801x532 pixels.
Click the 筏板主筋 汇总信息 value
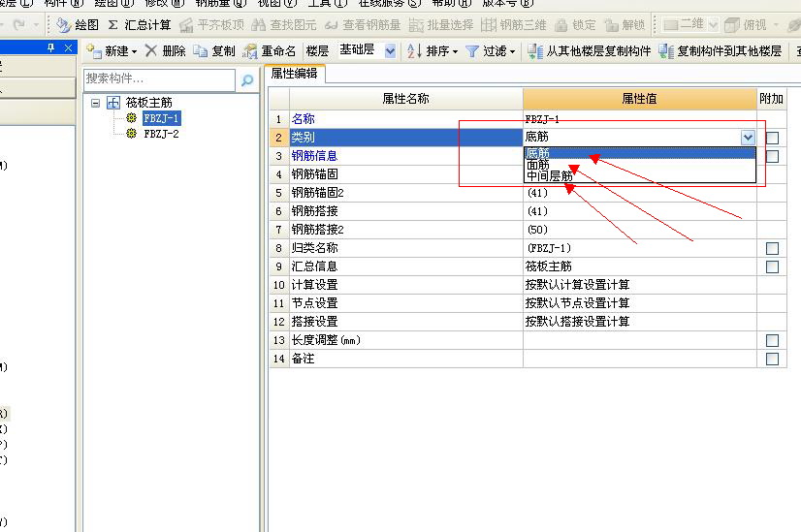[x=640, y=266]
